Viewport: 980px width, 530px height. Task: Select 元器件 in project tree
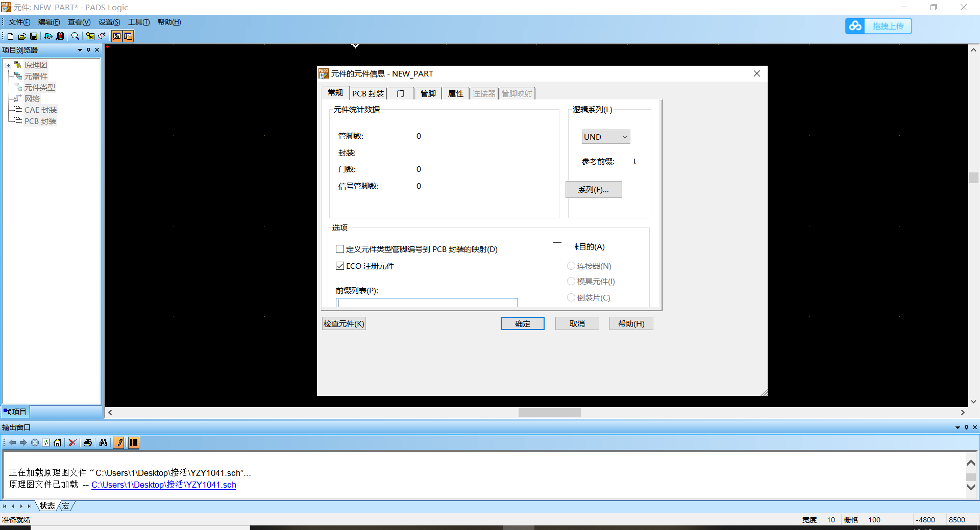point(36,76)
